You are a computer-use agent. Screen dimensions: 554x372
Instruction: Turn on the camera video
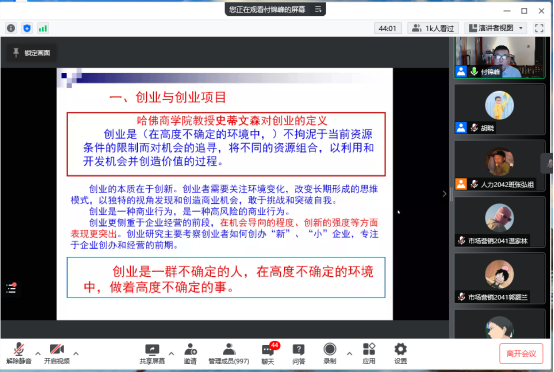[x=57, y=353]
